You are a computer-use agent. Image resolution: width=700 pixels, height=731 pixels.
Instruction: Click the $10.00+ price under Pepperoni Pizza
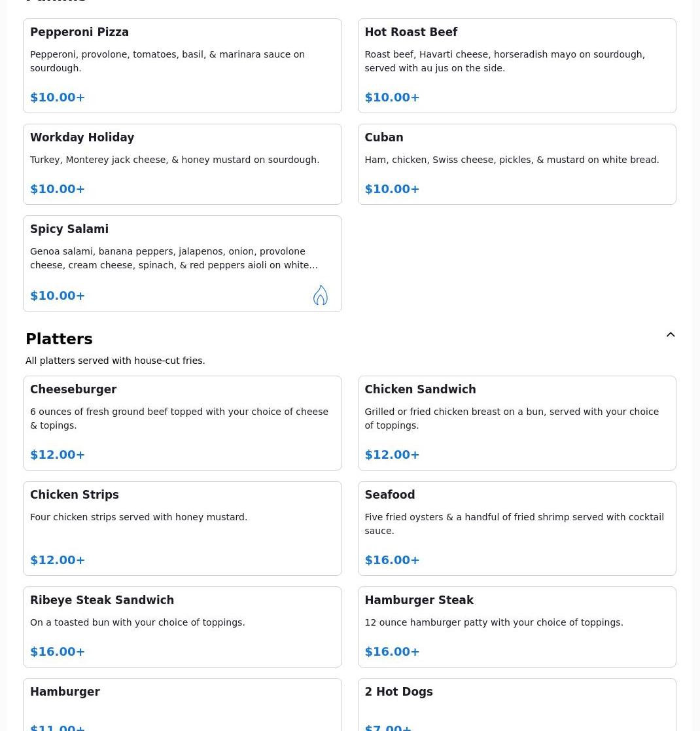pos(58,98)
